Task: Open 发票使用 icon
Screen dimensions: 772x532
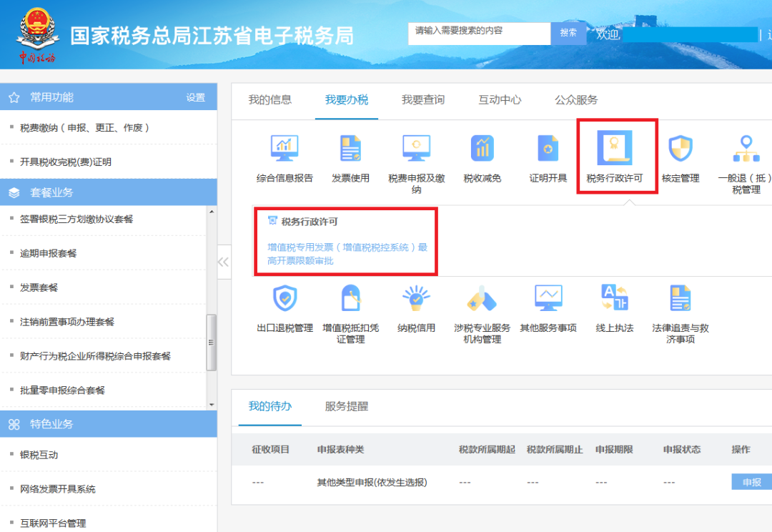Action: [x=350, y=148]
